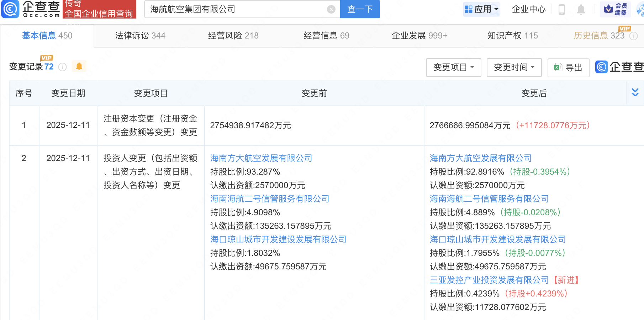Expand the 变更时间 filter dropdown

(514, 67)
